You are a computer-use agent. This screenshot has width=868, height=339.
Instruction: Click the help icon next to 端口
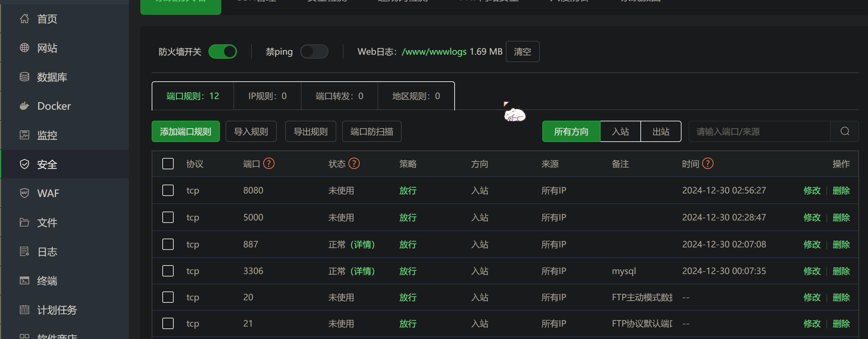[269, 164]
